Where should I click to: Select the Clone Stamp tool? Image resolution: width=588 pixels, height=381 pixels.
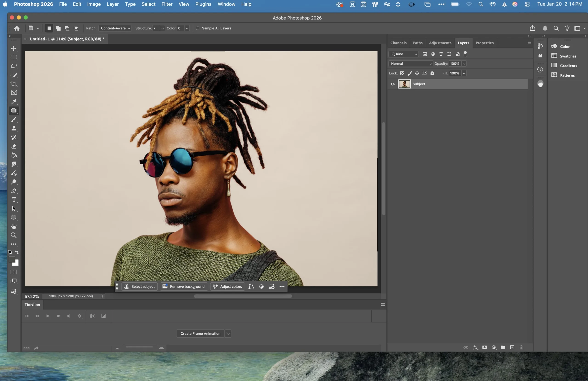(x=14, y=128)
